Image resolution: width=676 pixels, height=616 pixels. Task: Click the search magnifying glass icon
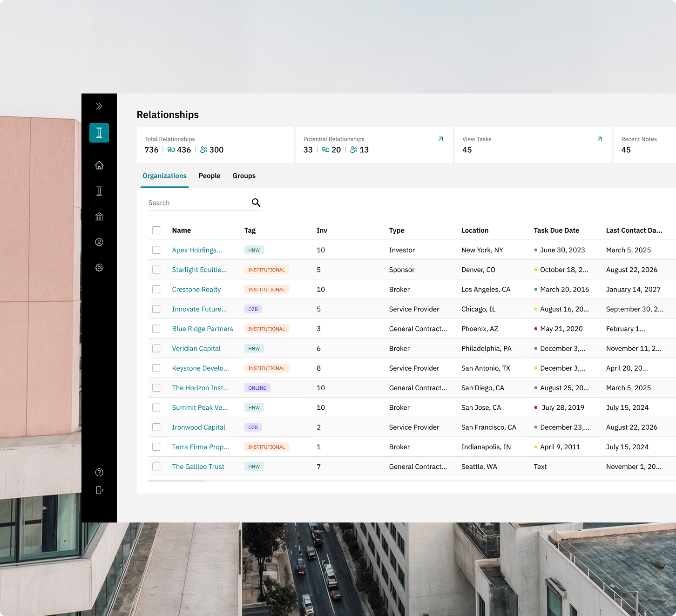256,203
